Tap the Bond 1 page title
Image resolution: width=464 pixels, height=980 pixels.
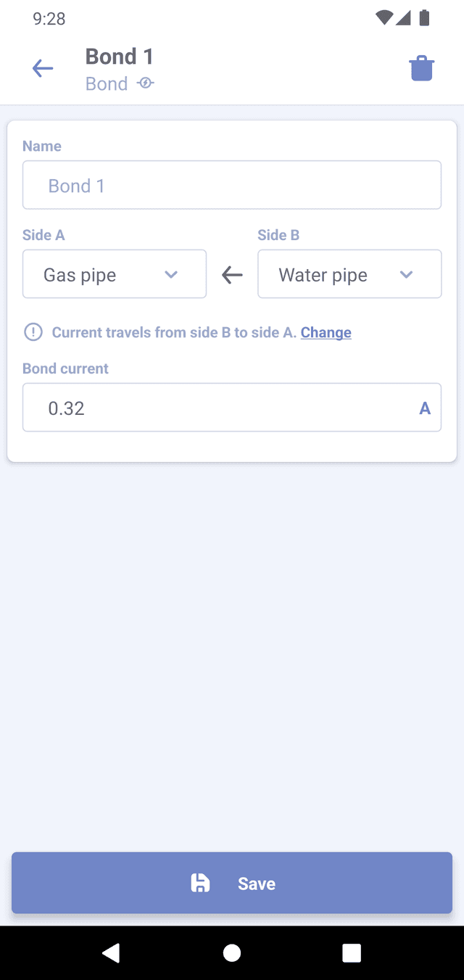click(x=120, y=57)
